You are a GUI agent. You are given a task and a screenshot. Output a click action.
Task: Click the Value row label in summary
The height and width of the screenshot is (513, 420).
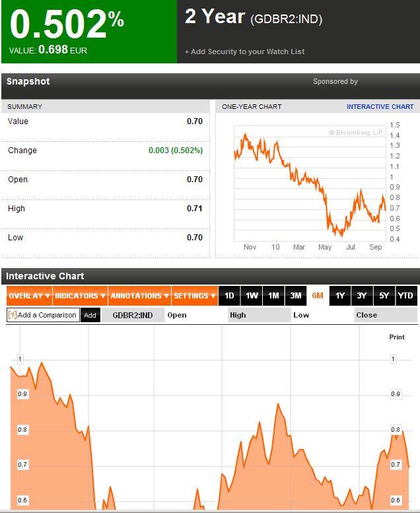(x=18, y=121)
